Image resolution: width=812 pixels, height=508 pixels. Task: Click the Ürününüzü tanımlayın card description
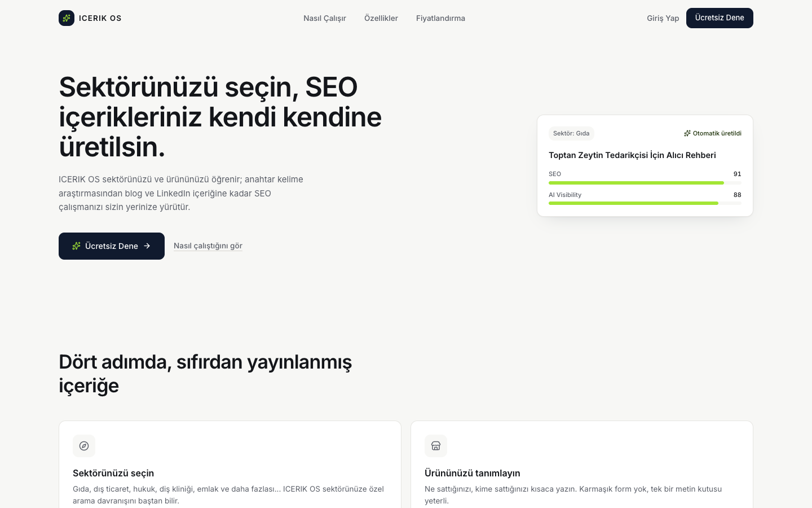[x=573, y=494]
